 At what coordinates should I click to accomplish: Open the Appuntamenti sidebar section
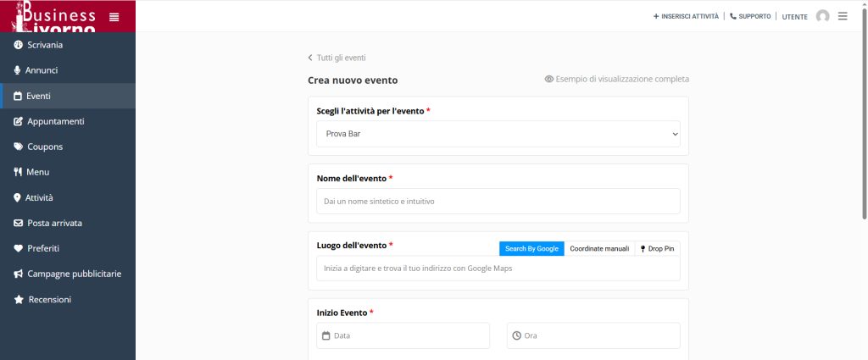click(55, 121)
